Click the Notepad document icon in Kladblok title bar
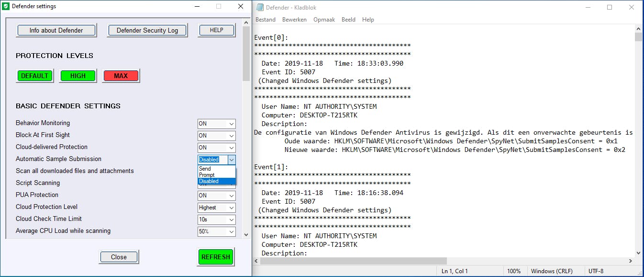The height and width of the screenshot is (277, 644). pyautogui.click(x=260, y=7)
